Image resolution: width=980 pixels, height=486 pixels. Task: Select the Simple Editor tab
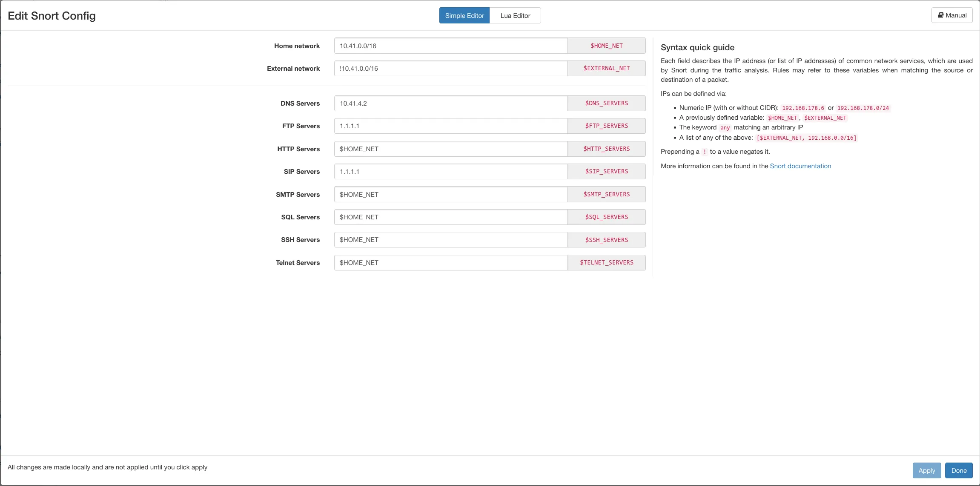[464, 16]
